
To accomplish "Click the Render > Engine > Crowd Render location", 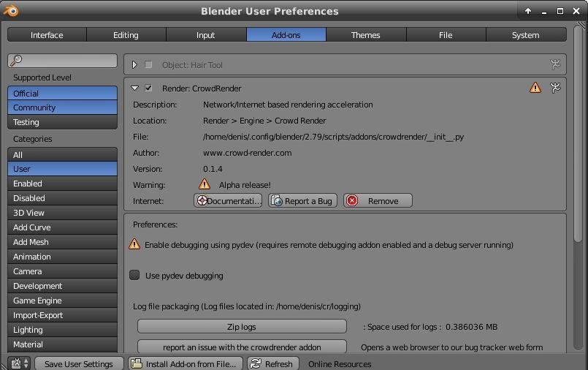I will 264,121.
